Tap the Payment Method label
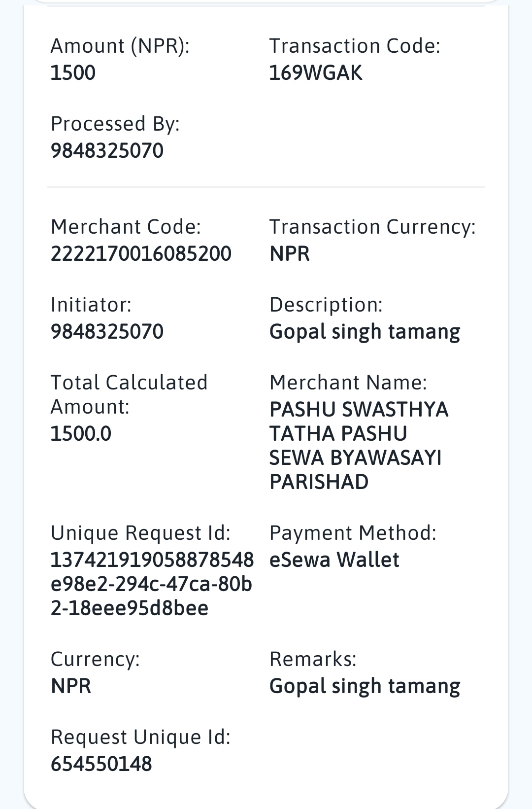This screenshot has height=809, width=532. 353,533
